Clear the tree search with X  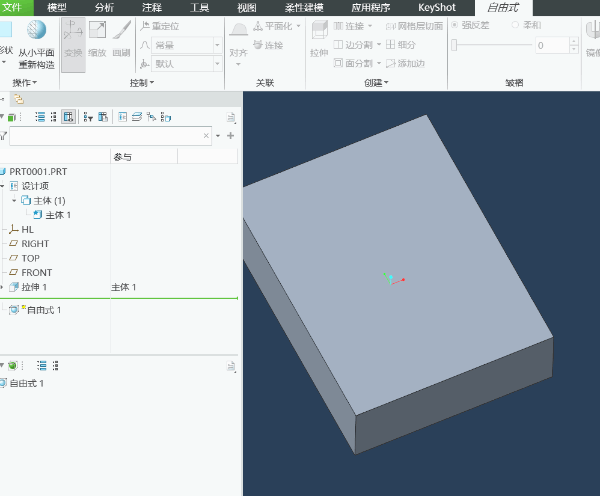click(x=206, y=135)
